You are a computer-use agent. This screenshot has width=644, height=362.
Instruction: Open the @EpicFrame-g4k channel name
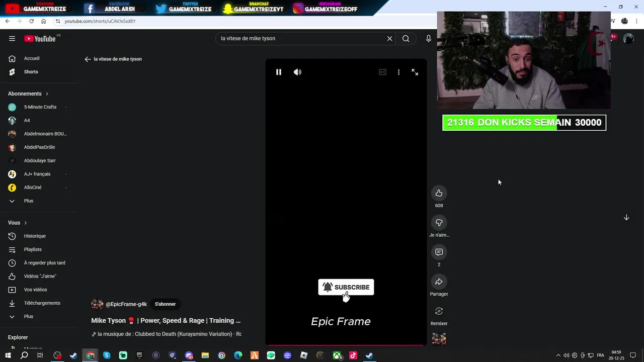coord(126,304)
